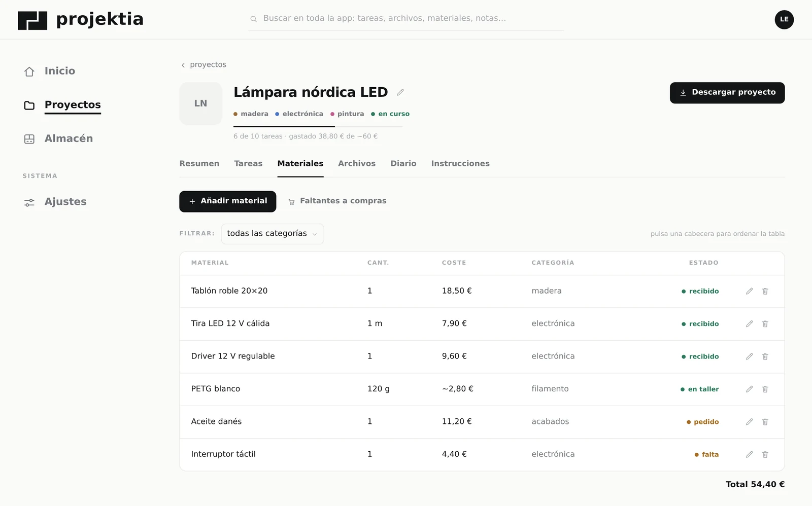Viewport: 812px width, 506px height.
Task: Sort table by the MATERIAL header
Action: [210, 263]
